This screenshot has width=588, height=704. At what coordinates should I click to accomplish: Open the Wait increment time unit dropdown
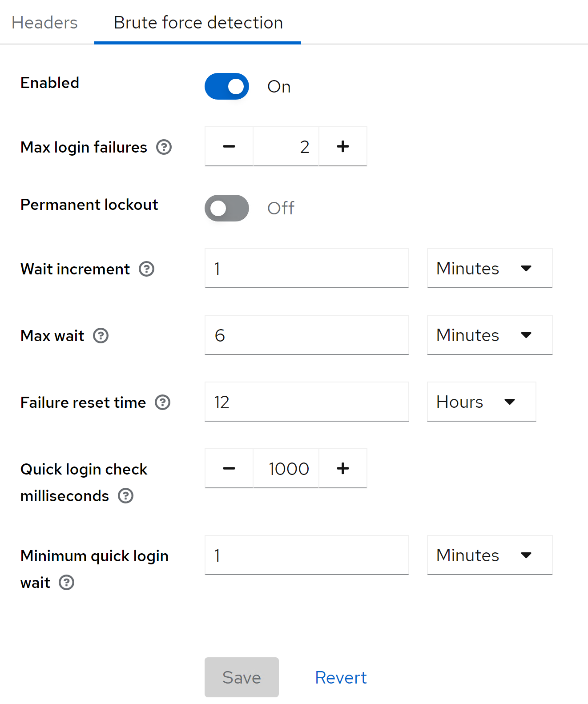click(x=489, y=268)
